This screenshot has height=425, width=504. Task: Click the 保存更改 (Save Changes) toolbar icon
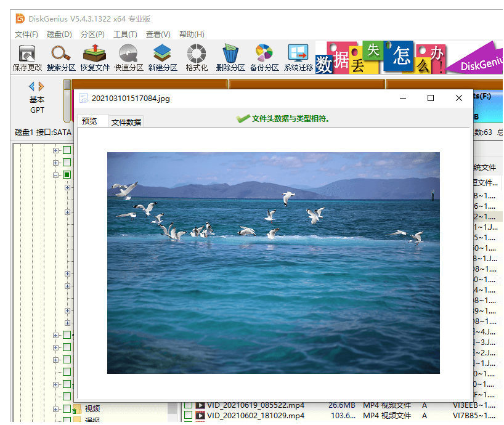click(x=27, y=58)
